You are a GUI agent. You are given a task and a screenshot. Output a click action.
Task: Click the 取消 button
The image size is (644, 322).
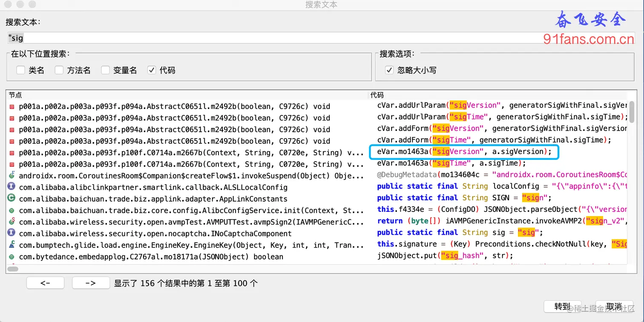pos(614,306)
